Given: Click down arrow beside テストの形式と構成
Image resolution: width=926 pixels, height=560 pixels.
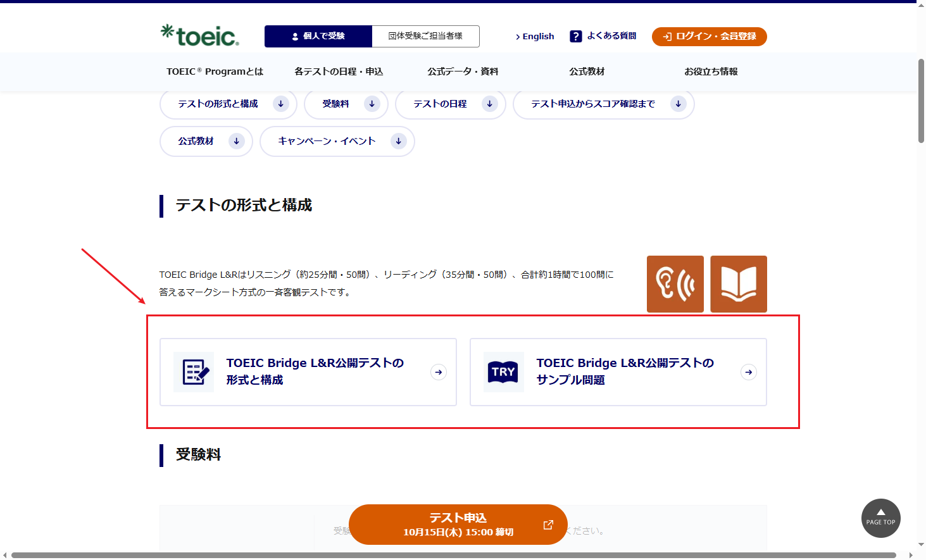Looking at the screenshot, I should (281, 104).
